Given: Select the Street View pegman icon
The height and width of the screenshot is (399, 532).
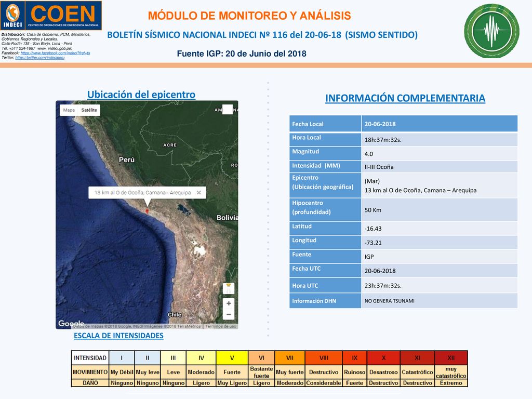Looking at the screenshot, I should click(229, 288).
